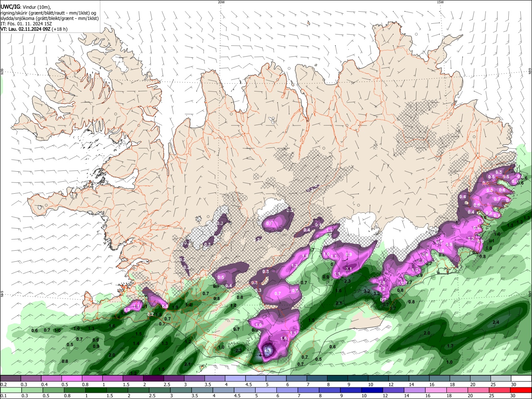This screenshot has width=532, height=399.
Task: Click the 'VT: Lau. 02.11.2024 09Z (+18 h)' line
Action: (34, 29)
